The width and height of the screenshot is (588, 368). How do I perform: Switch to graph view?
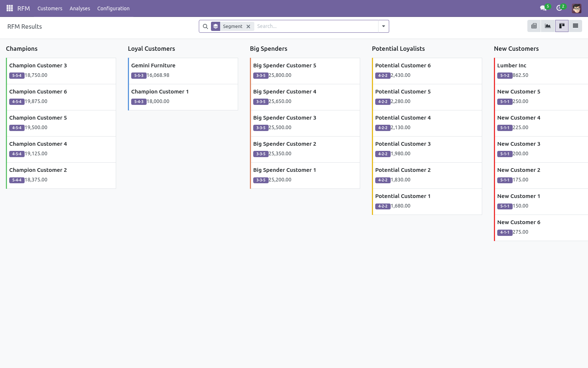[x=548, y=26]
